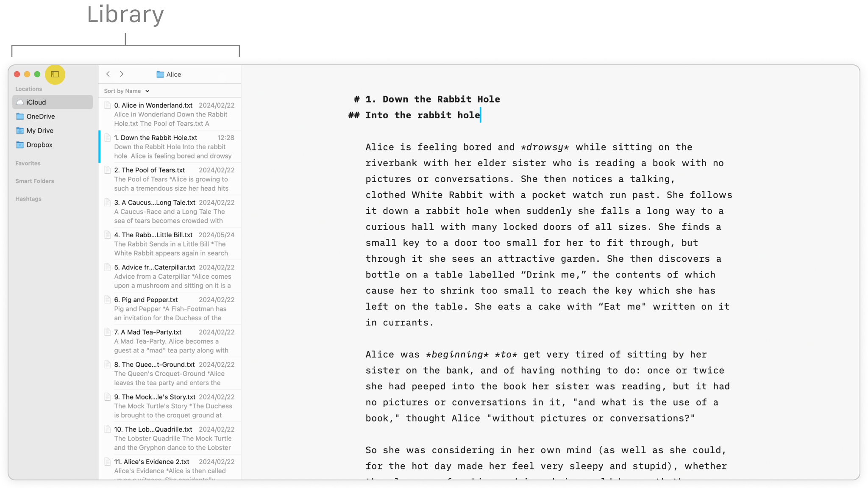The width and height of the screenshot is (868, 488).
Task: Click the Hashtags section label
Action: [28, 198]
